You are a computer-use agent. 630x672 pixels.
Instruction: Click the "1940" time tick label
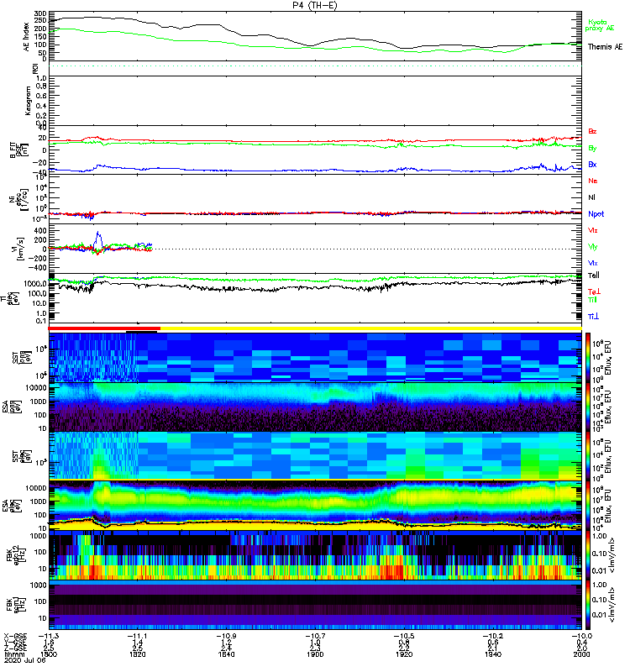pyautogui.click(x=493, y=654)
